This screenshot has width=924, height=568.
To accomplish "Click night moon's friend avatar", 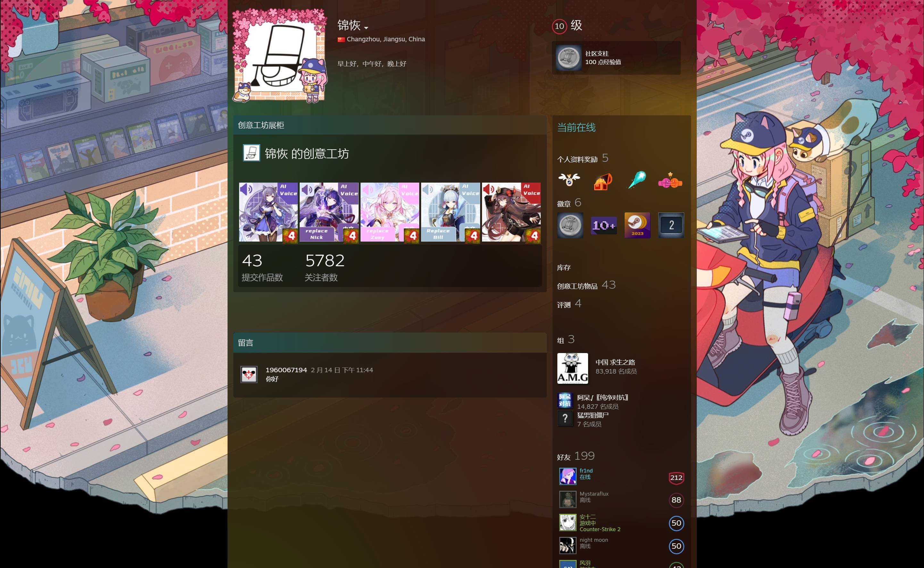I will pos(567,546).
